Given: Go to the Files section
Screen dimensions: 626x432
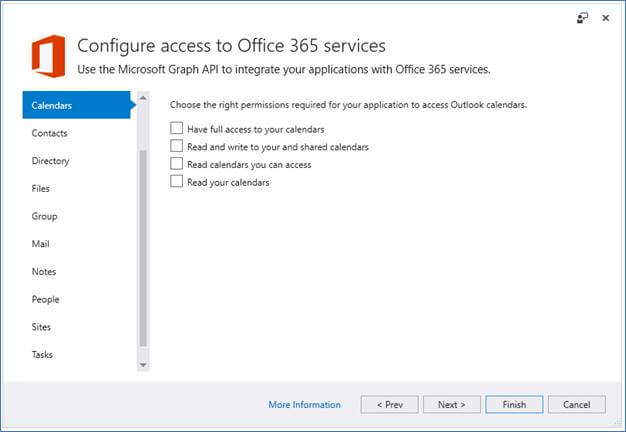Looking at the screenshot, I should 41,188.
